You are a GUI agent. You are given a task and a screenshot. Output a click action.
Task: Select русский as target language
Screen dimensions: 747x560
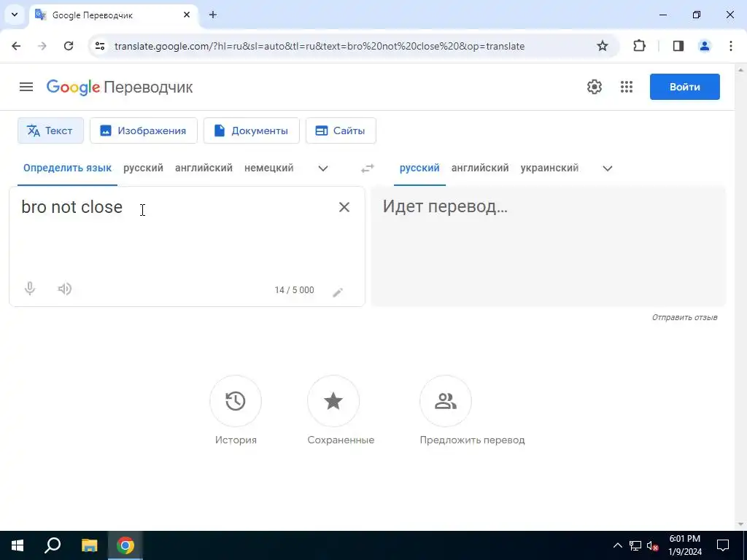[419, 168]
